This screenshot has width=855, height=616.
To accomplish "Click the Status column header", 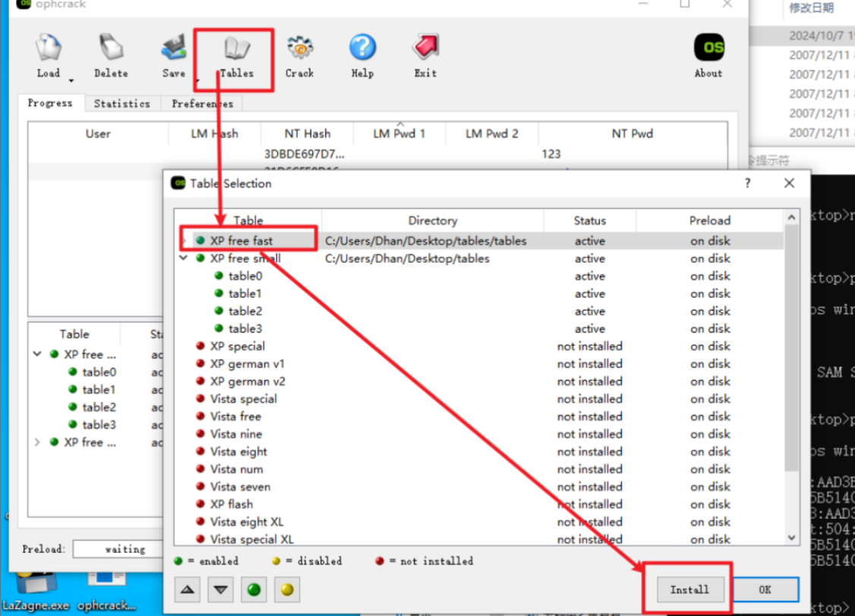I will click(x=589, y=220).
